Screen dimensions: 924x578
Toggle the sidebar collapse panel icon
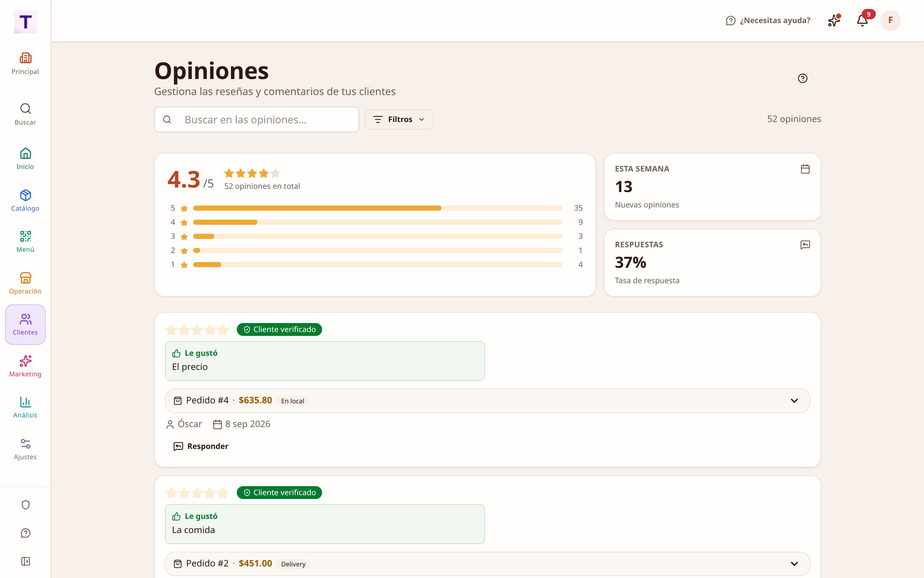point(26,561)
